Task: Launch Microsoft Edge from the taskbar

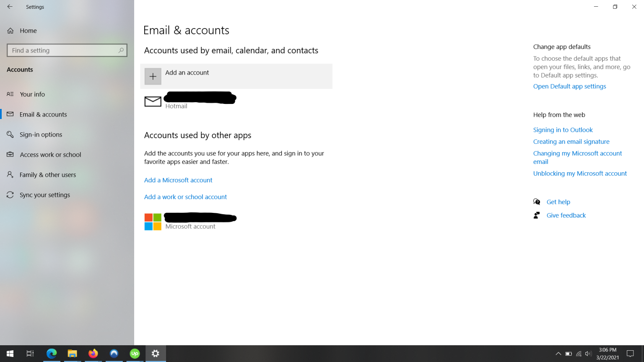Action: 51,354
